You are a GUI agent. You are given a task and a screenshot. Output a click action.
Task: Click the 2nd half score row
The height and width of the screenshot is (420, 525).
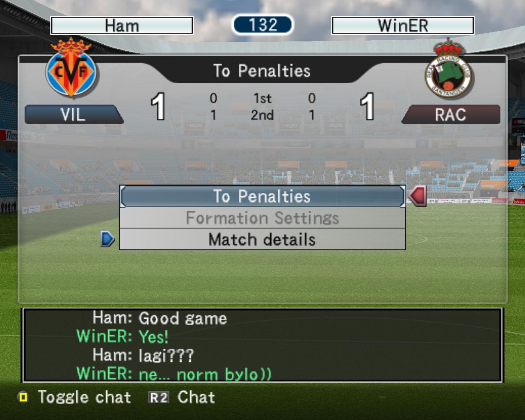[x=262, y=115]
